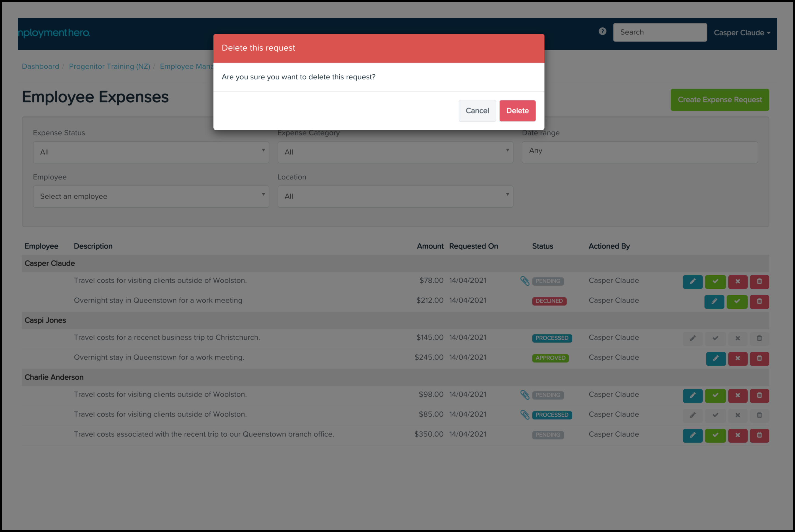Screen dimensions: 795x532
Task: Open Casper Claude user menu
Action: pyautogui.click(x=741, y=33)
